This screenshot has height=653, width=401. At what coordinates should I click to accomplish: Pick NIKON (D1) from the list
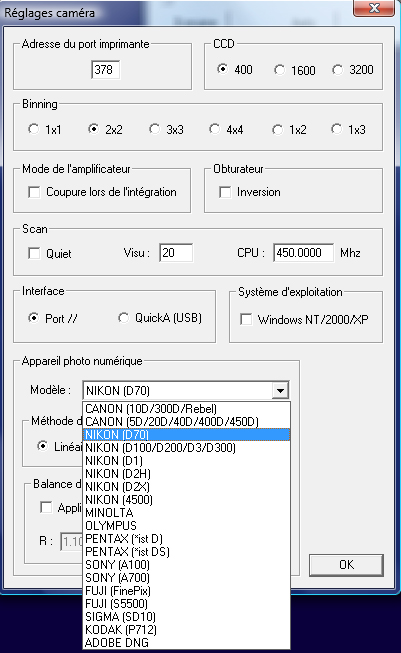187,461
